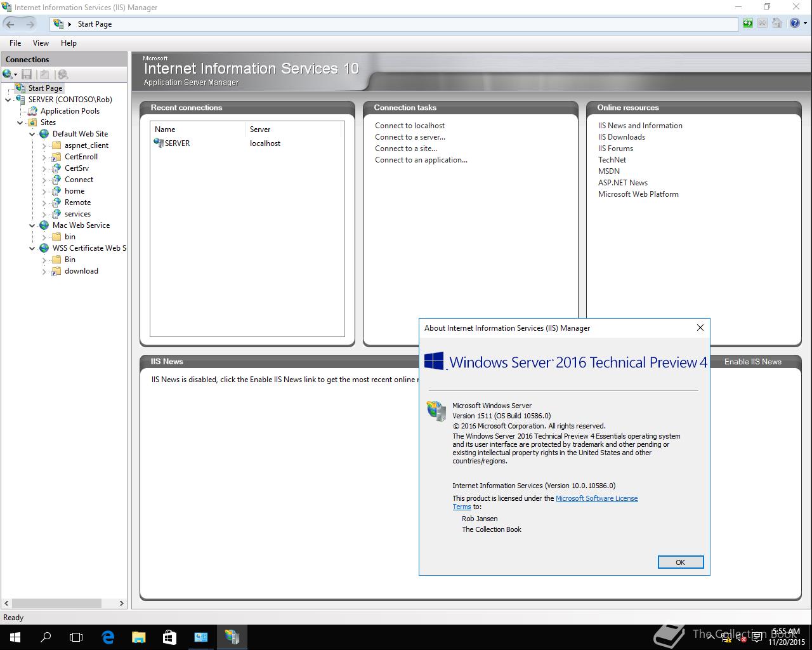Click Connect to localhost
The image size is (812, 650).
point(410,126)
